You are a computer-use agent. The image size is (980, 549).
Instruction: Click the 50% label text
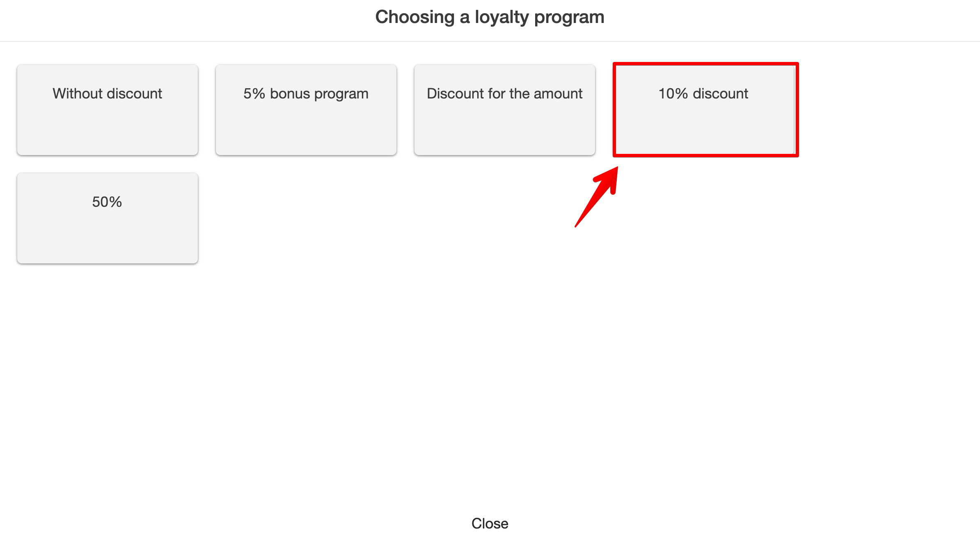[107, 202]
